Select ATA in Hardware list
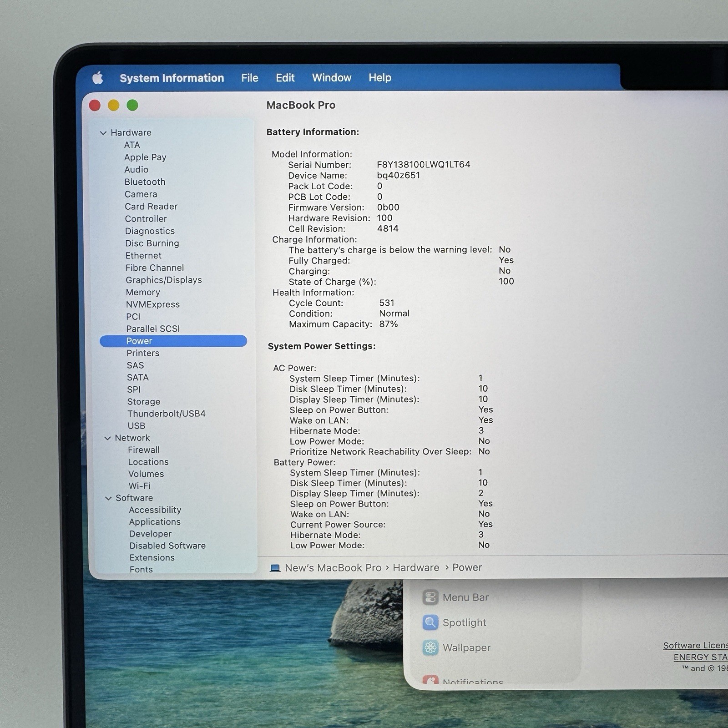The height and width of the screenshot is (728, 728). point(132,145)
